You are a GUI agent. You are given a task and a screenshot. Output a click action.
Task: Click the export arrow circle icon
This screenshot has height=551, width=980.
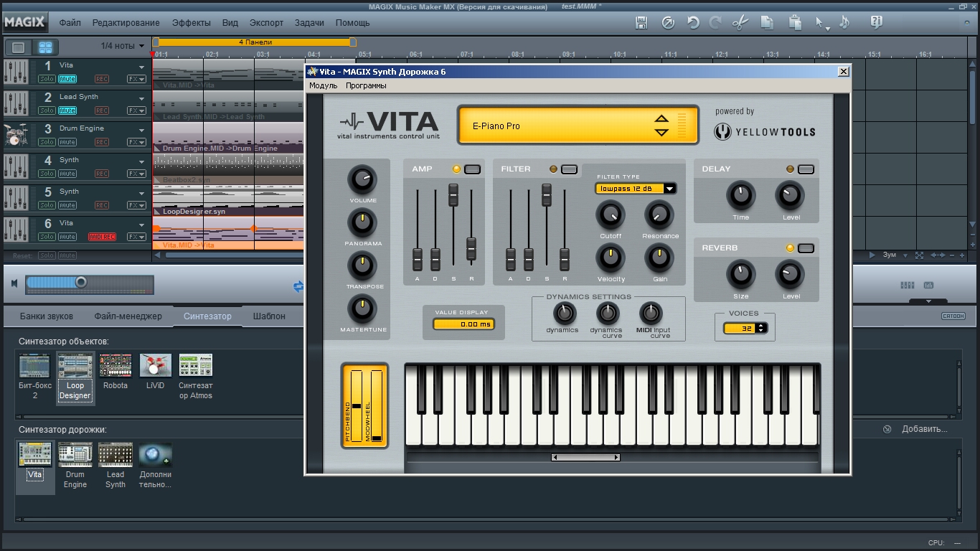668,23
